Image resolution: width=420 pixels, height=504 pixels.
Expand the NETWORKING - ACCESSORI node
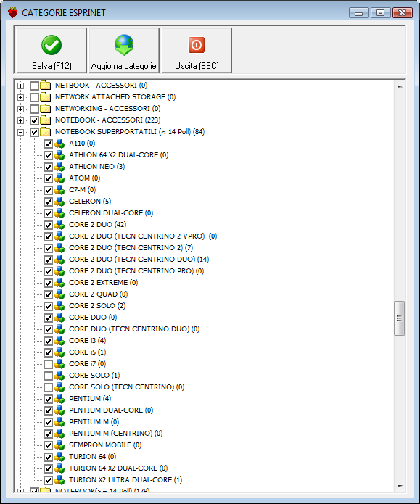click(x=20, y=109)
